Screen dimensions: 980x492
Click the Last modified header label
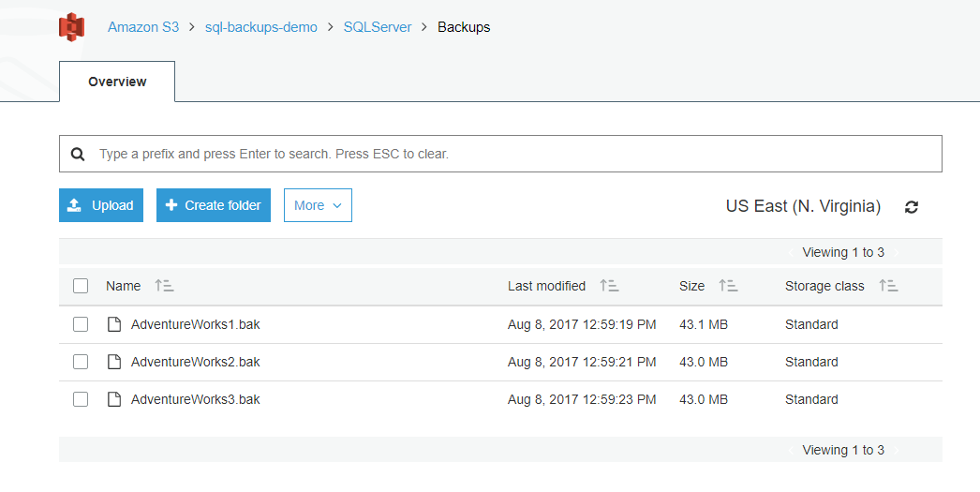546,286
